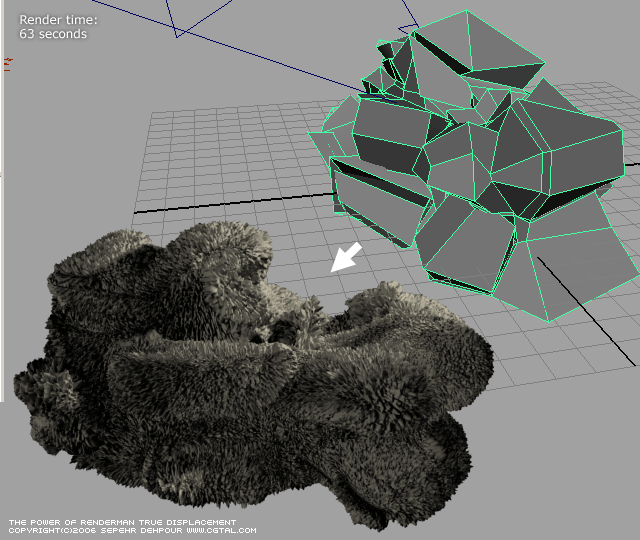Click the 'WWW.CGTAL.COM' text
Image resolution: width=640 pixels, height=540 pixels.
click(222, 530)
